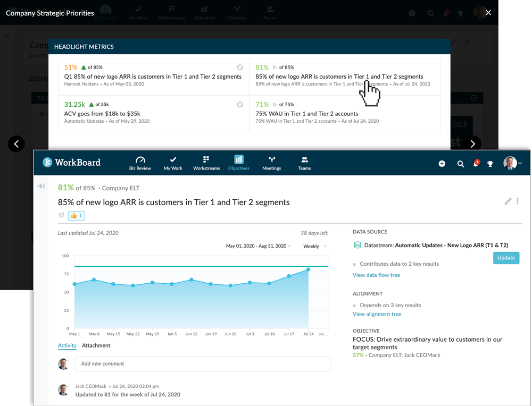
Task: Click the Jul 24 data point on chart
Action: (309, 270)
